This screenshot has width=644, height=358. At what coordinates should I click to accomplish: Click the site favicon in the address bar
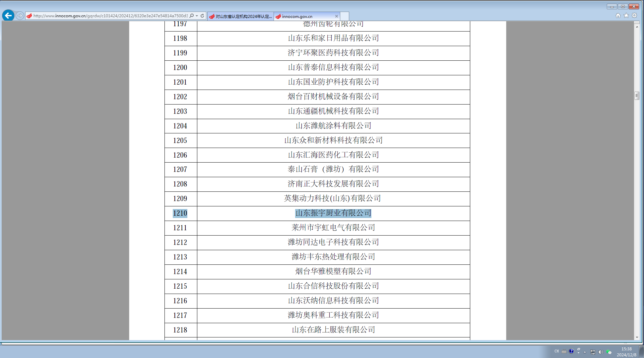29,16
